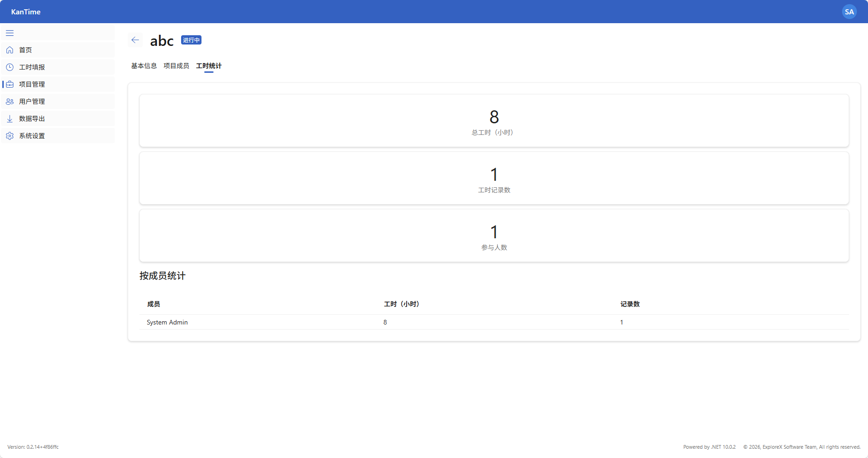Viewport: 868px width, 458px height.
Task: Click the data export download icon
Action: coord(10,119)
